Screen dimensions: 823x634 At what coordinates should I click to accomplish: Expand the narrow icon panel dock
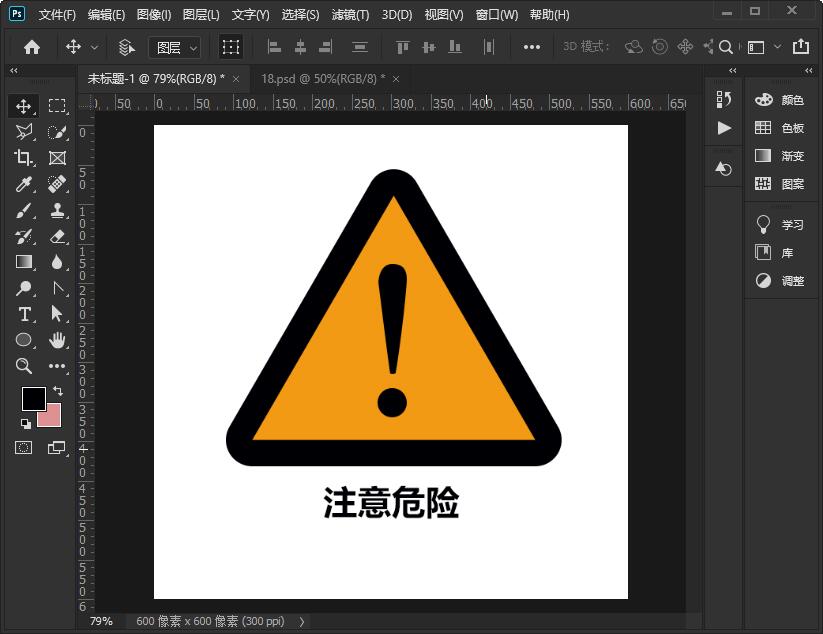[733, 70]
